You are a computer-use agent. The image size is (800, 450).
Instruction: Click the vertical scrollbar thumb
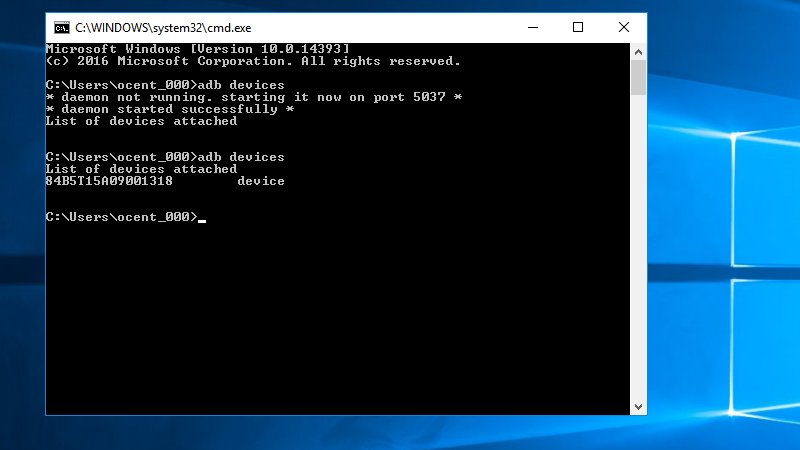(x=638, y=78)
